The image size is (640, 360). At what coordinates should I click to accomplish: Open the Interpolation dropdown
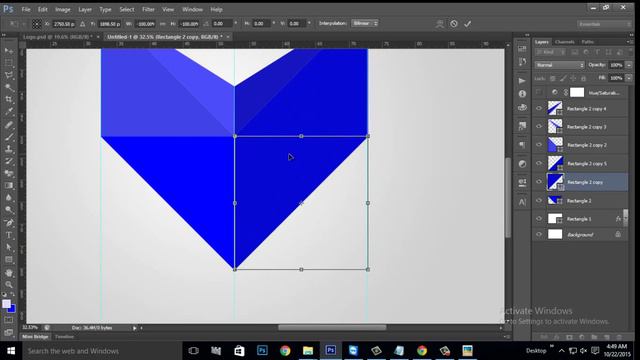(365, 23)
